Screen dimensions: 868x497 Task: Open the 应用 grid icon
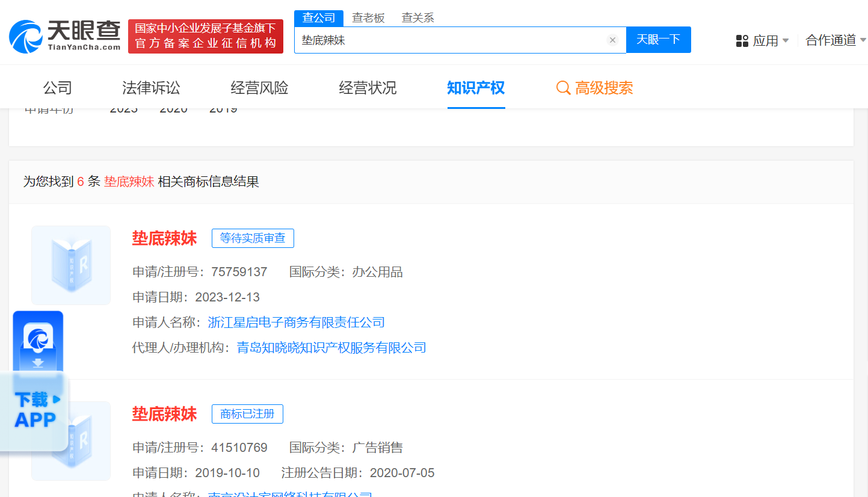(742, 41)
